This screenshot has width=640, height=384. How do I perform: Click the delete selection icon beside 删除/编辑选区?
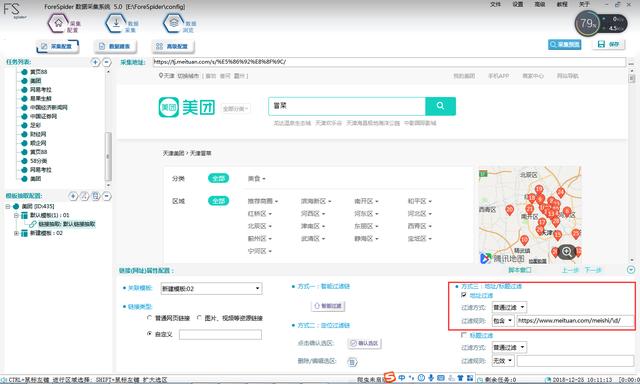coord(352,362)
